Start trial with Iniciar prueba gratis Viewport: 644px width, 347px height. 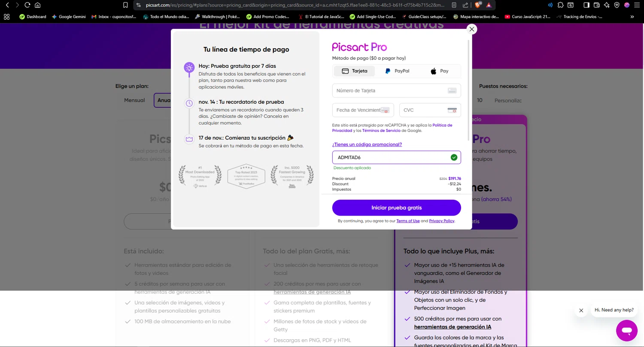pyautogui.click(x=396, y=207)
